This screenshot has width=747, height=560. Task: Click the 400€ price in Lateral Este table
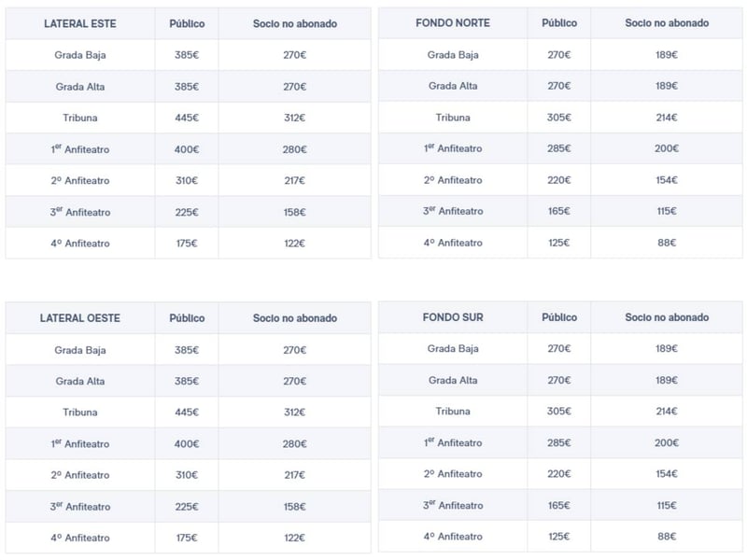click(x=187, y=149)
